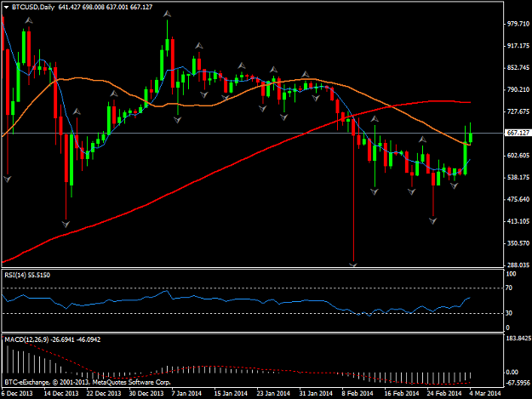Click the 16 Feb 2014 date label

pos(402,393)
